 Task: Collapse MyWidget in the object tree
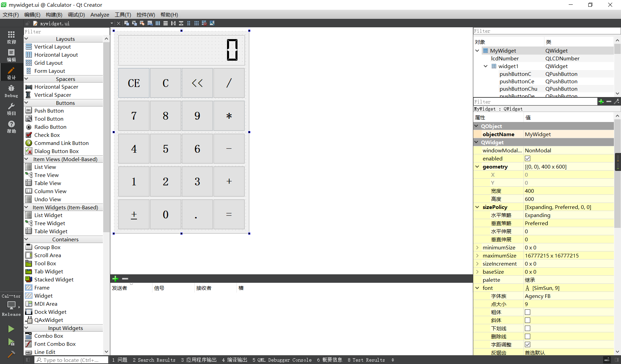click(x=477, y=51)
